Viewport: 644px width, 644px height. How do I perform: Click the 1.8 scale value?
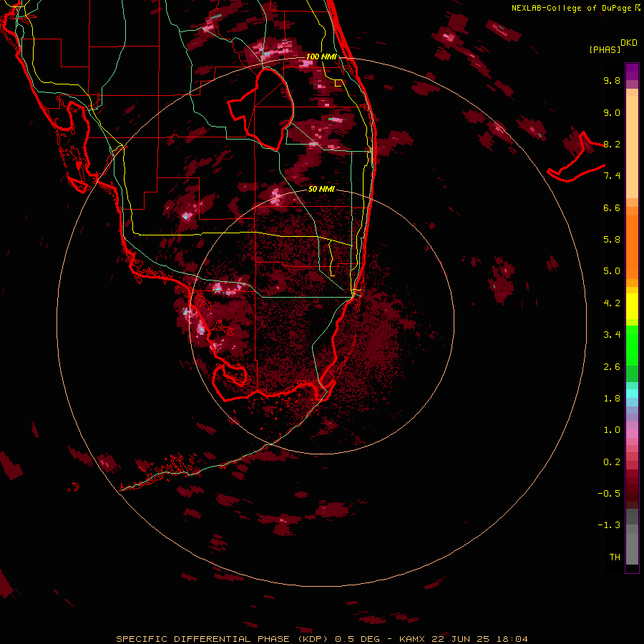point(612,399)
